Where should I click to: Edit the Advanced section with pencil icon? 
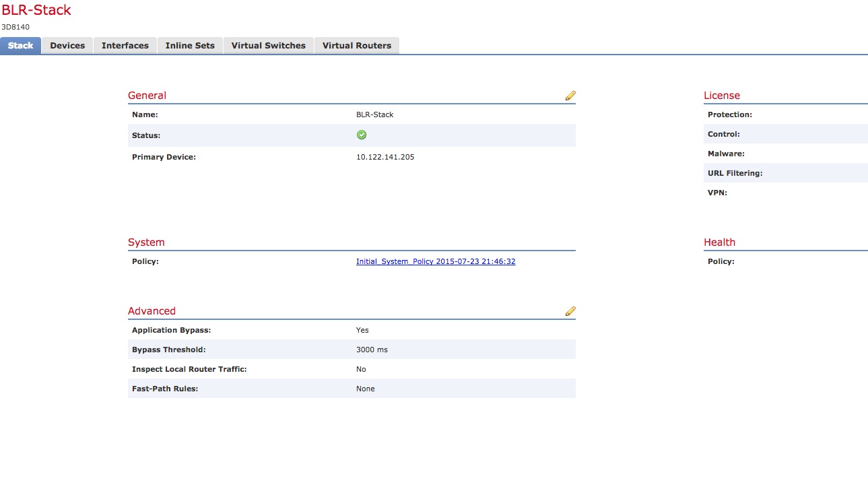pyautogui.click(x=570, y=311)
